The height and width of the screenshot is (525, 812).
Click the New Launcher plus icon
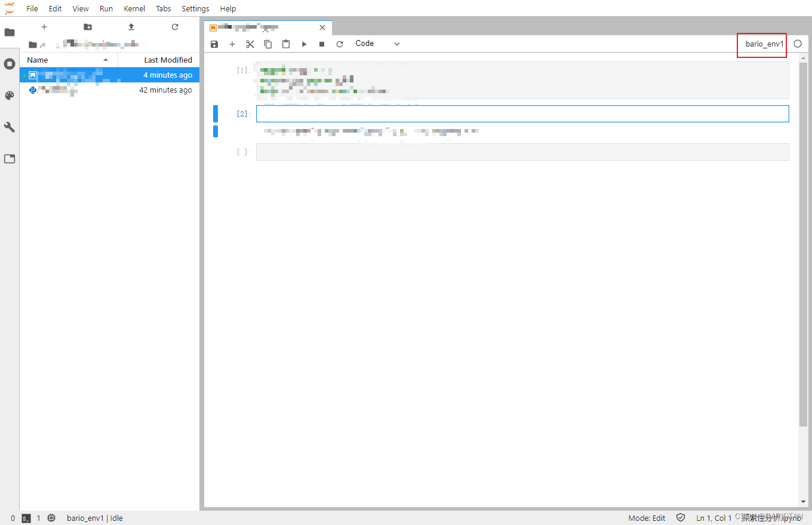point(44,27)
